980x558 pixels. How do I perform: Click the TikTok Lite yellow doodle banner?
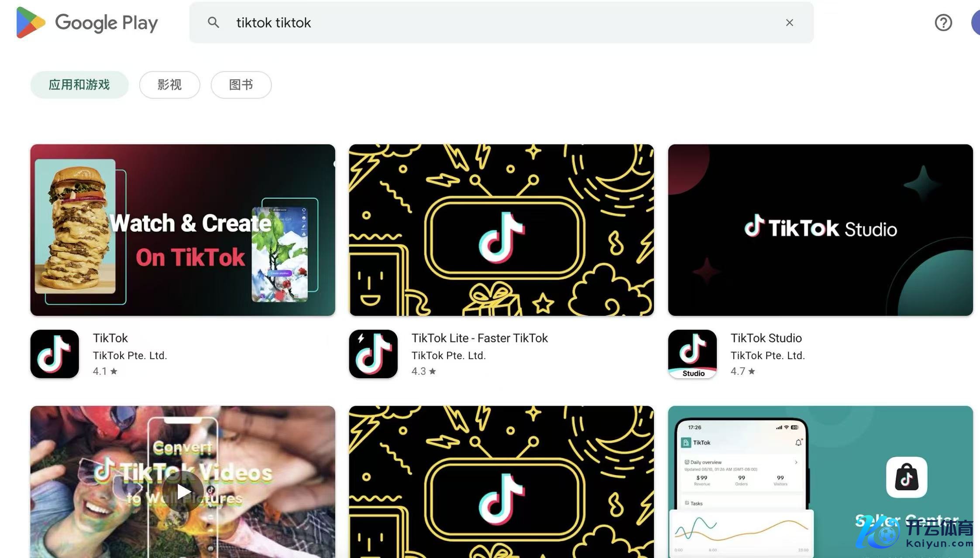(x=502, y=230)
